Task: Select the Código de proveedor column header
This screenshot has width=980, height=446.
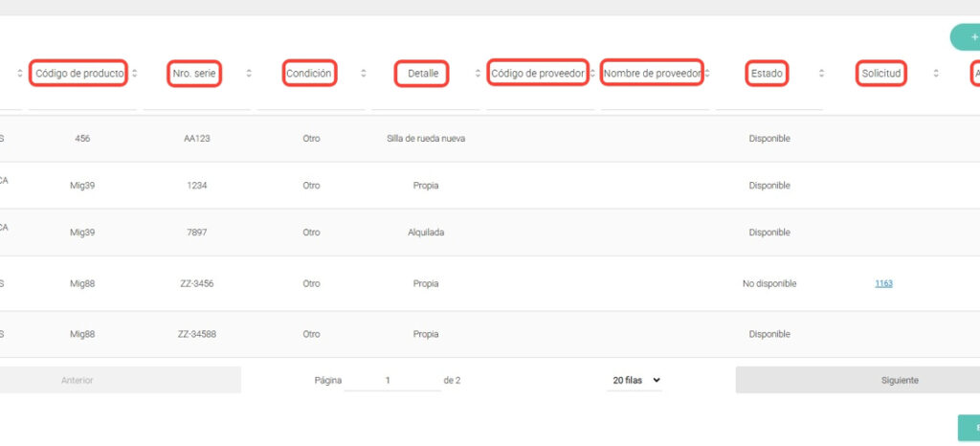Action: [537, 74]
